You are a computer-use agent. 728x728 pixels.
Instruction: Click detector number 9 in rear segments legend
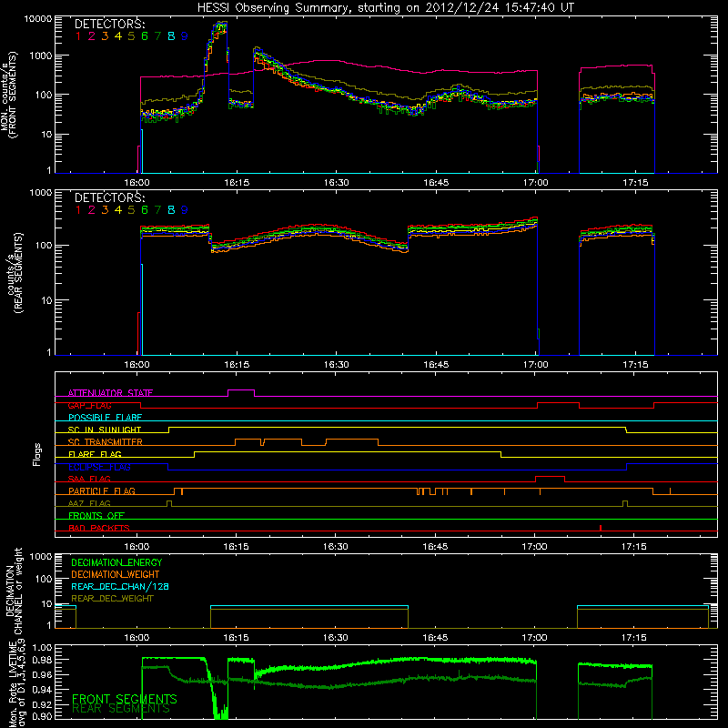(185, 210)
